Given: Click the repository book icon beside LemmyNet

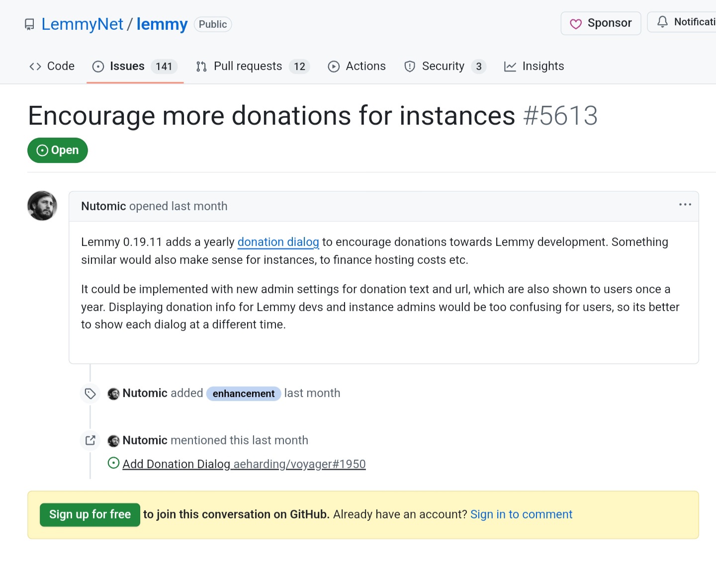Looking at the screenshot, I should [30, 24].
